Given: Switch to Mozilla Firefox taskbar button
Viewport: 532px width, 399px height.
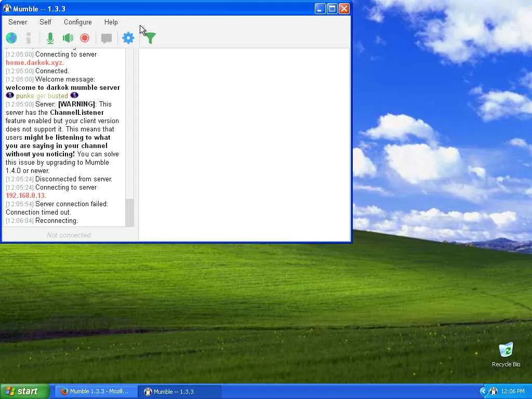Looking at the screenshot, I should click(x=96, y=392).
